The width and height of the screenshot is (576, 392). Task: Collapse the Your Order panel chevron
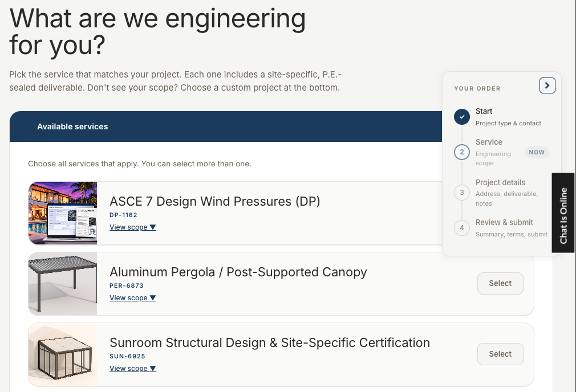547,85
